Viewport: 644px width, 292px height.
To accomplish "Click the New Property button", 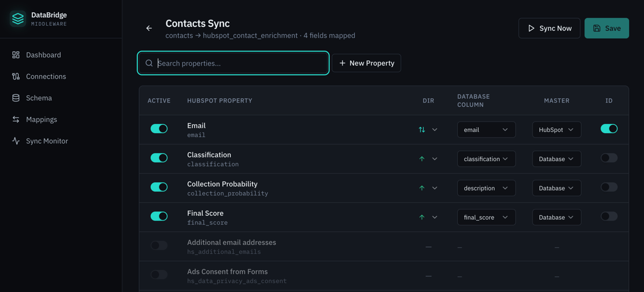I will [x=367, y=63].
